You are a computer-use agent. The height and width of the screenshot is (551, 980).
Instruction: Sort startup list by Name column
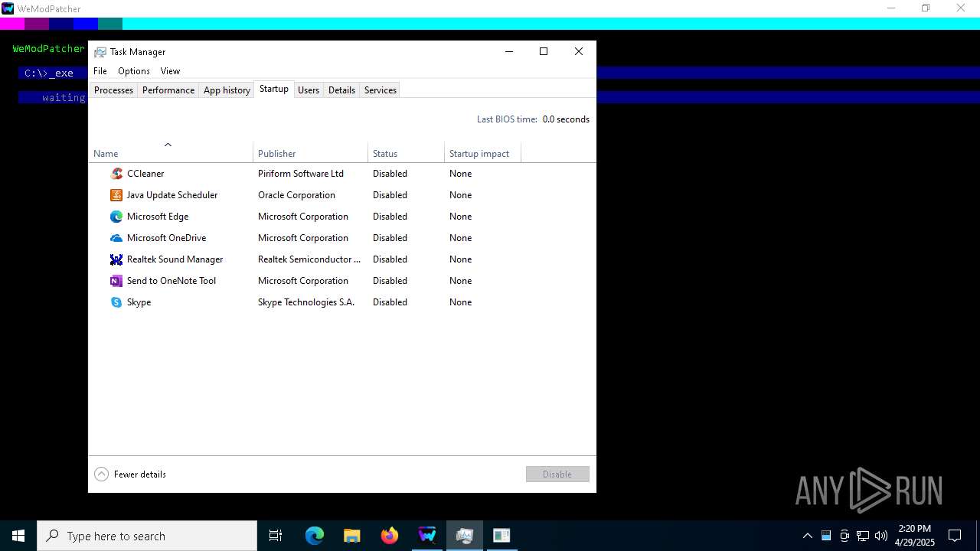point(171,152)
